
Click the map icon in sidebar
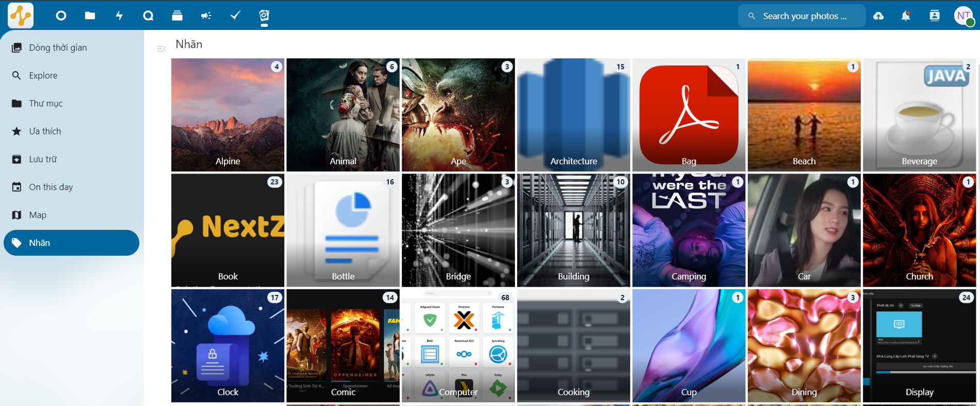[17, 215]
